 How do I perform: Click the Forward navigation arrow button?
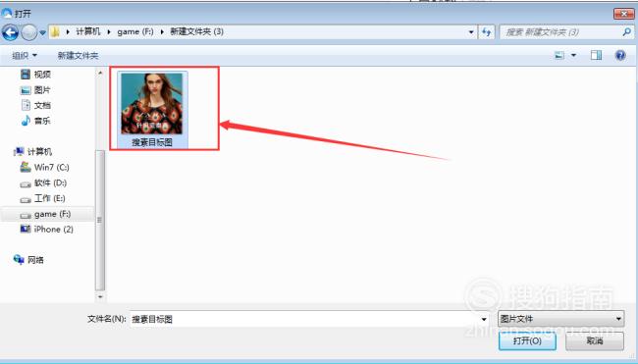click(28, 32)
